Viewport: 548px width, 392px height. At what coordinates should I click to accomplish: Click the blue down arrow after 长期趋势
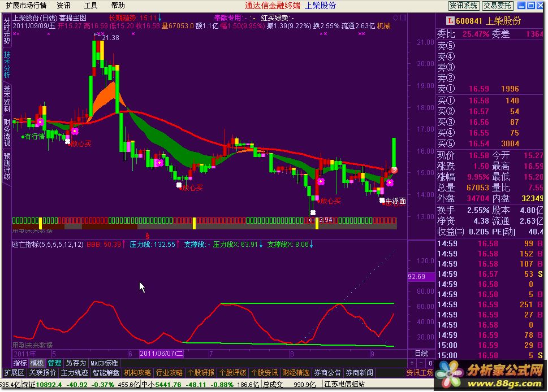click(159, 18)
